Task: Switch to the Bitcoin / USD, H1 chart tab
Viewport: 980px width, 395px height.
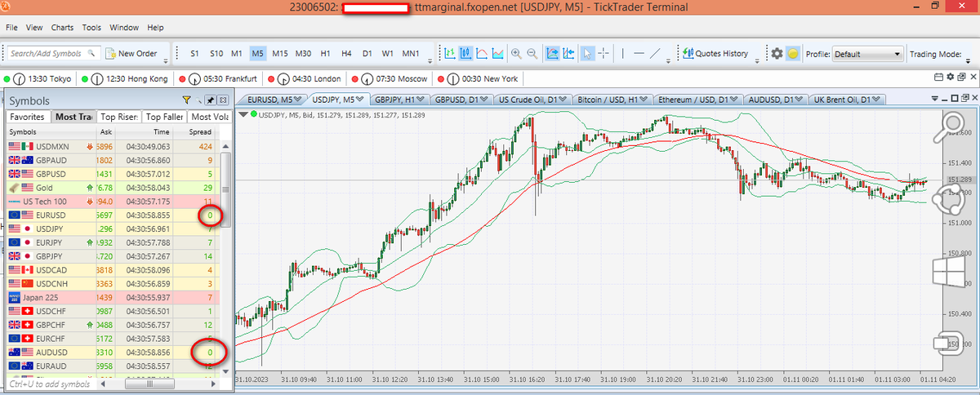Action: 612,100
